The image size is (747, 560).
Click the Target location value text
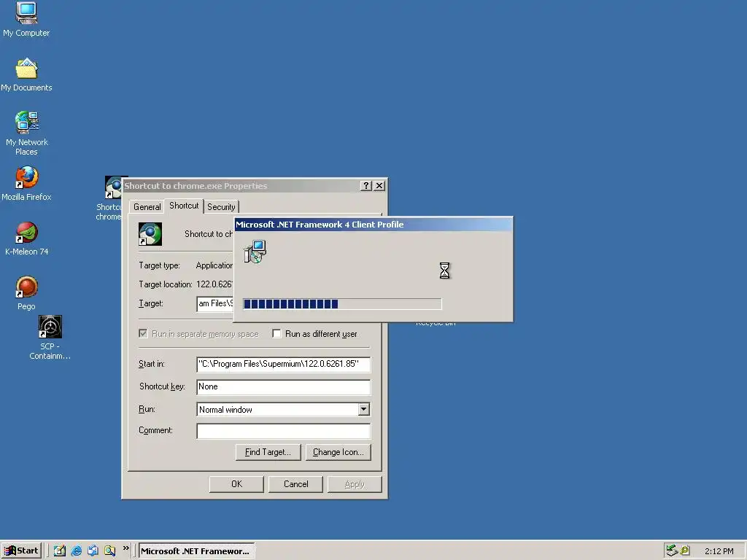pos(214,284)
